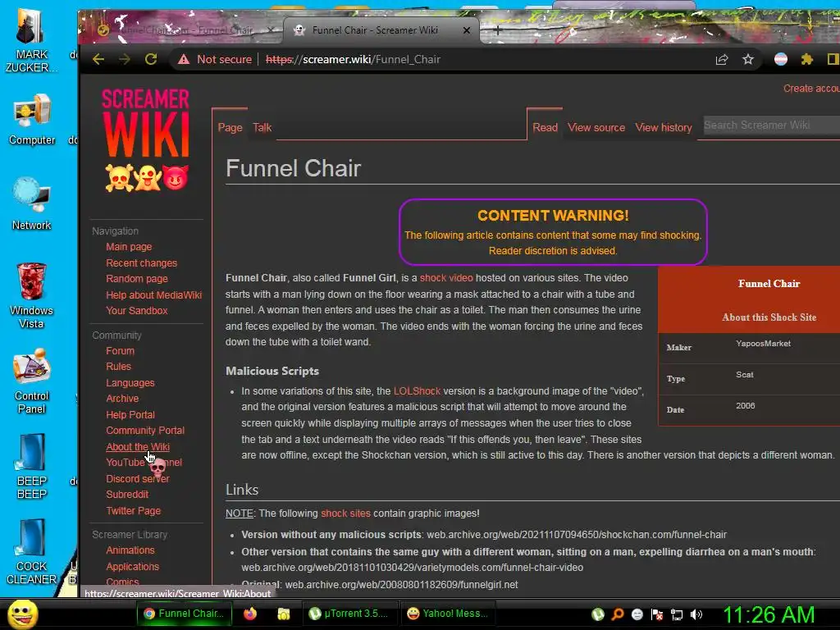Open file explorer folder taskbar icon

coord(283,614)
